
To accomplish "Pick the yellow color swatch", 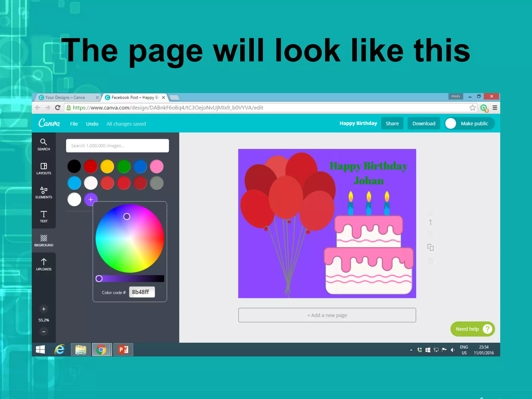I will [x=107, y=166].
